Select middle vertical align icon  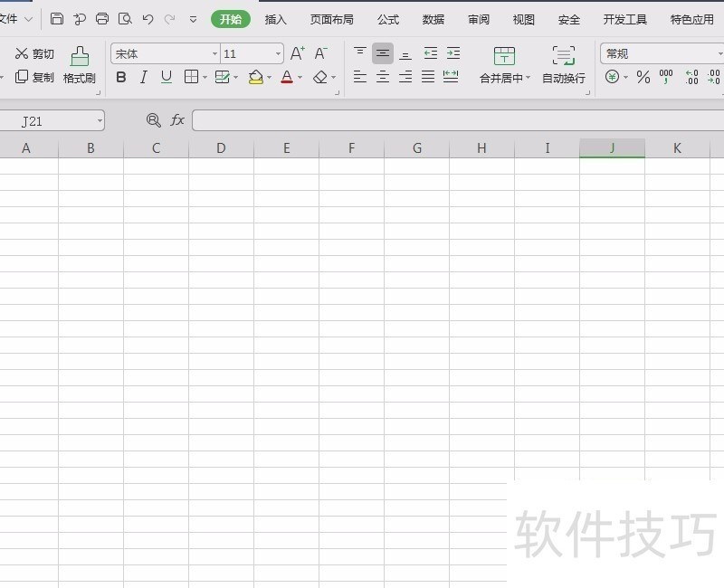pyautogui.click(x=383, y=53)
